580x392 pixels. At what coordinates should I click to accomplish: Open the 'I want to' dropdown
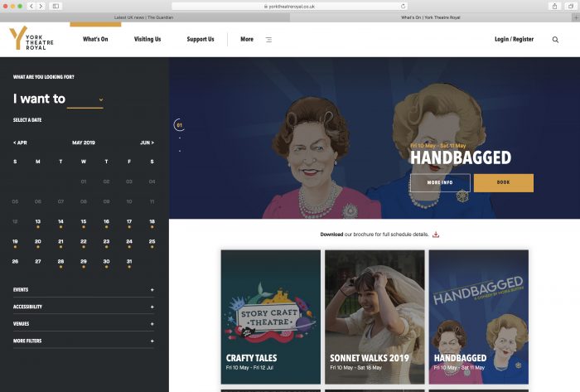(85, 99)
